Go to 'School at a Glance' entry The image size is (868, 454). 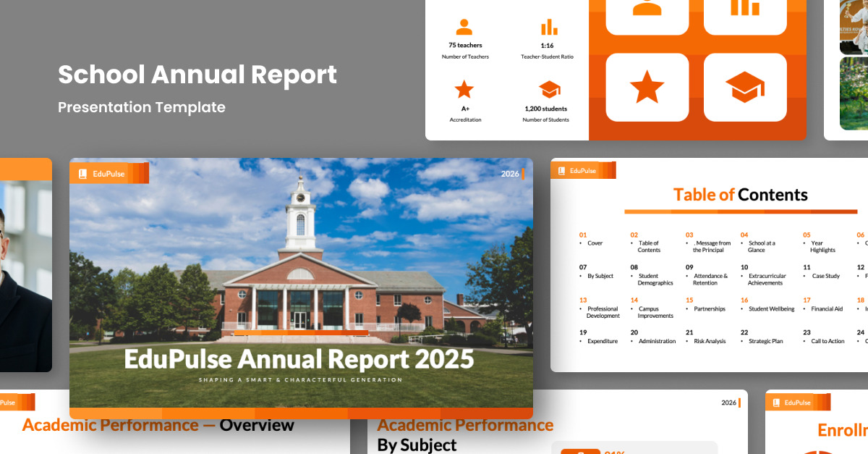point(761,246)
